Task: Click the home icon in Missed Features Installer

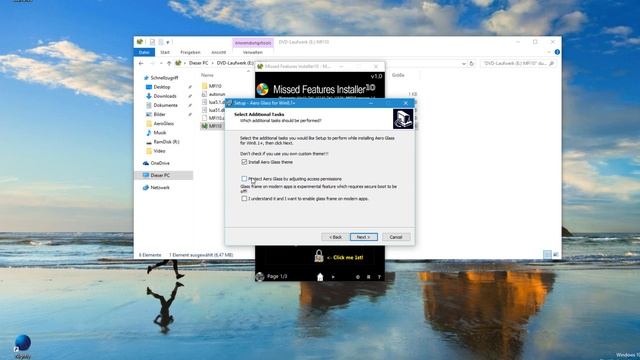Action: tap(320, 277)
